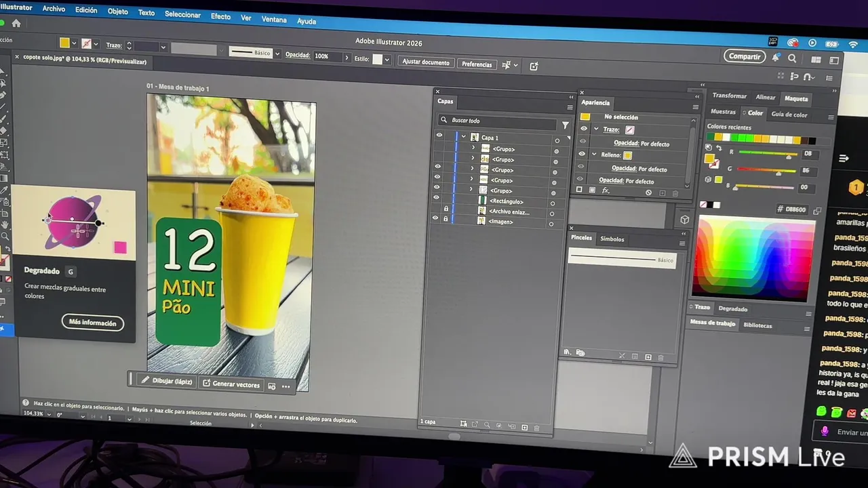
Task: Open the Capas panel hamburger menu
Action: (x=570, y=107)
